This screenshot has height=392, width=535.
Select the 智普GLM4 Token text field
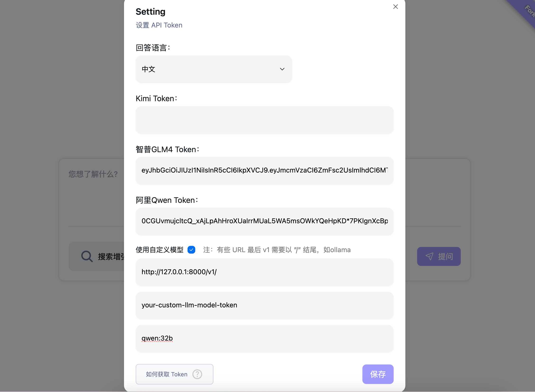click(x=264, y=171)
